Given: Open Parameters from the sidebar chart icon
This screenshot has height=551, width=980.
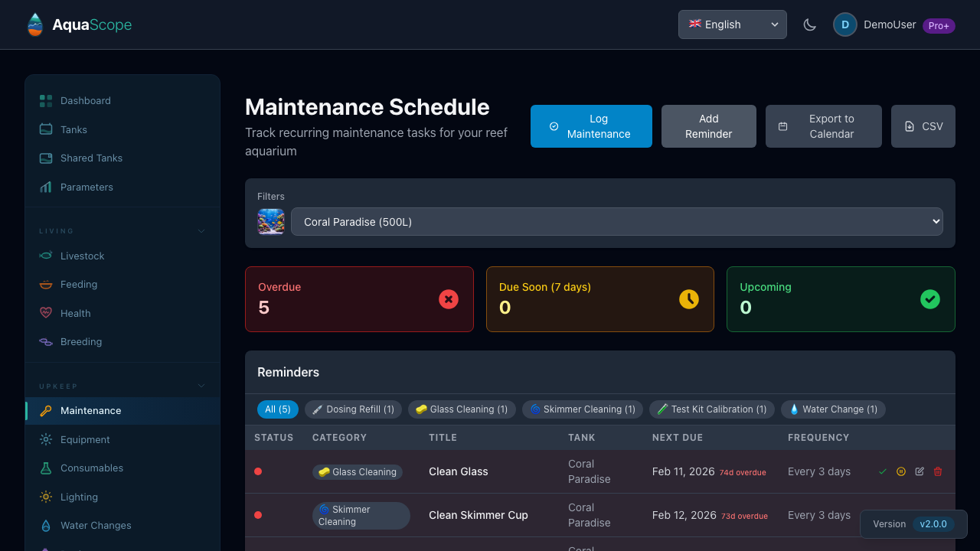Looking at the screenshot, I should pyautogui.click(x=87, y=187).
